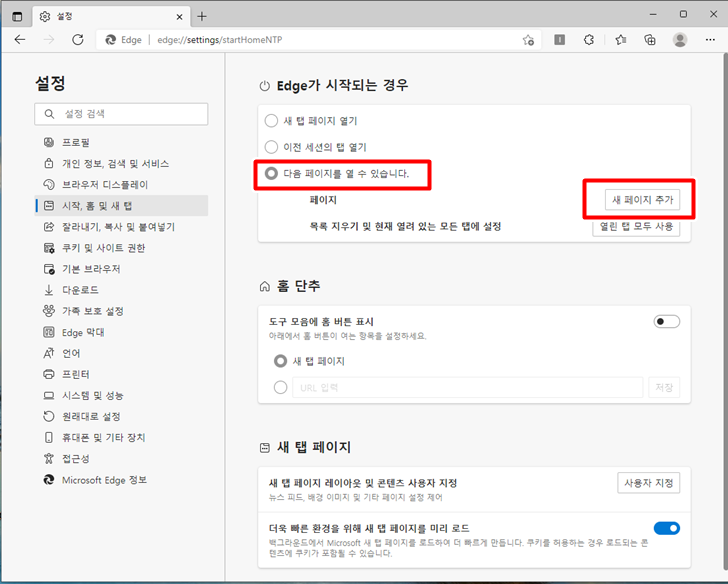
Task: Select 이전 세션의 탭 열기 radio button
Action: pos(271,147)
